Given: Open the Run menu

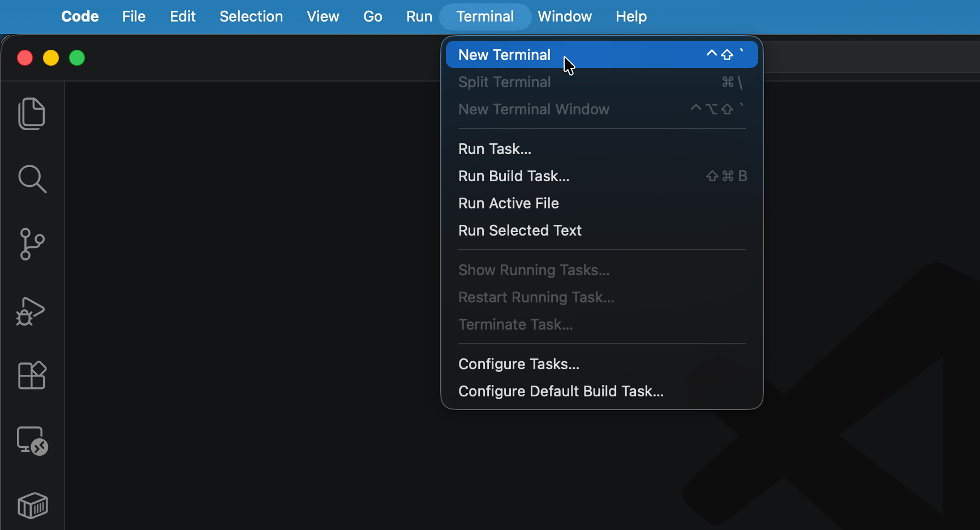Looking at the screenshot, I should click(x=419, y=16).
